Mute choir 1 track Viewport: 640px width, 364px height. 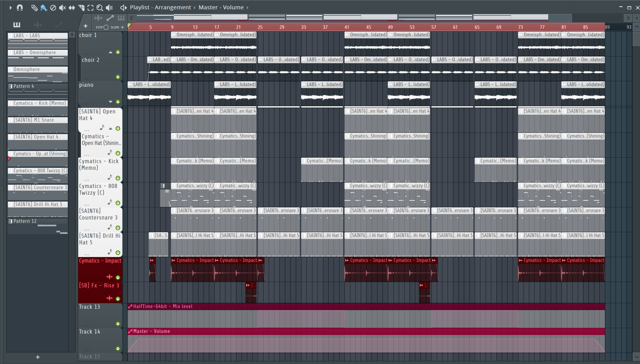[118, 52]
